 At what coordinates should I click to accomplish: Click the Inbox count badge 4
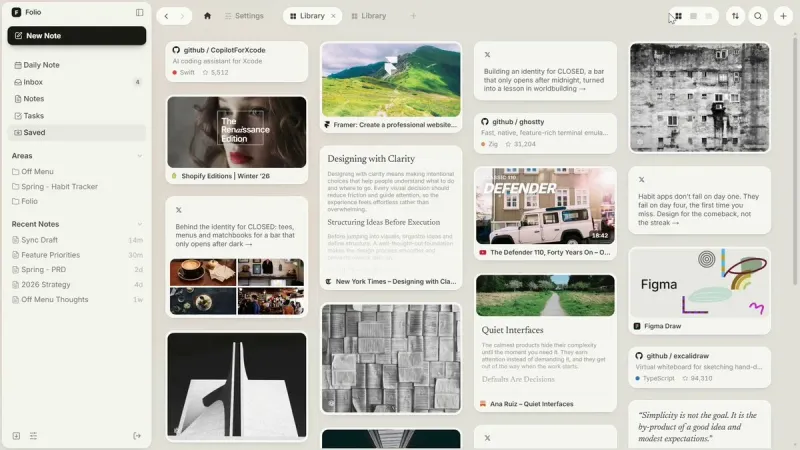pyautogui.click(x=137, y=82)
